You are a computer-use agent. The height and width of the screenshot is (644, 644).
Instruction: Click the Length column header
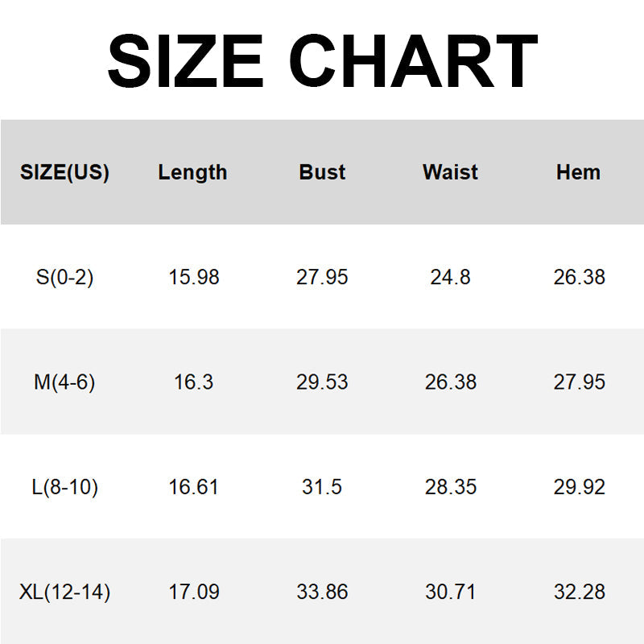(x=192, y=172)
